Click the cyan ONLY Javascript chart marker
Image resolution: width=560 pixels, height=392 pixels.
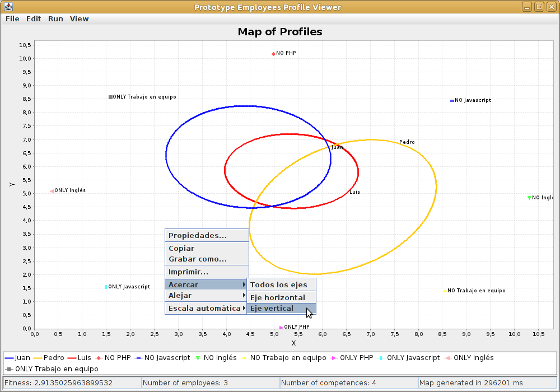(x=106, y=287)
